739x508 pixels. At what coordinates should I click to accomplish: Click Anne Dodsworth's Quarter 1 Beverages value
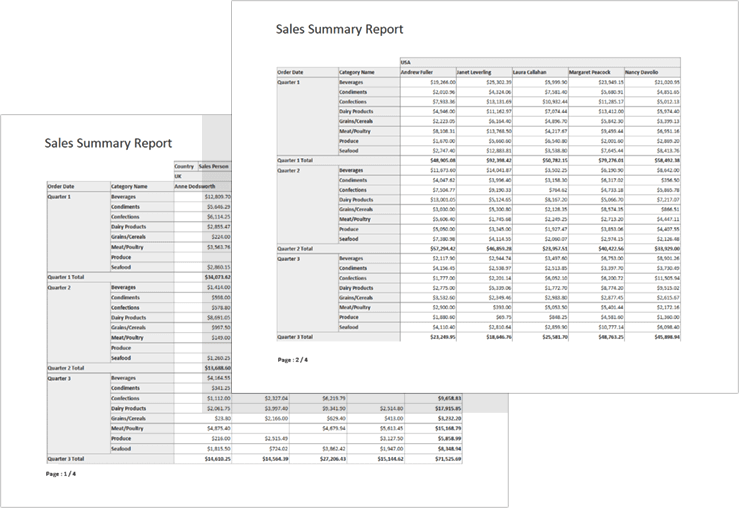[218, 197]
